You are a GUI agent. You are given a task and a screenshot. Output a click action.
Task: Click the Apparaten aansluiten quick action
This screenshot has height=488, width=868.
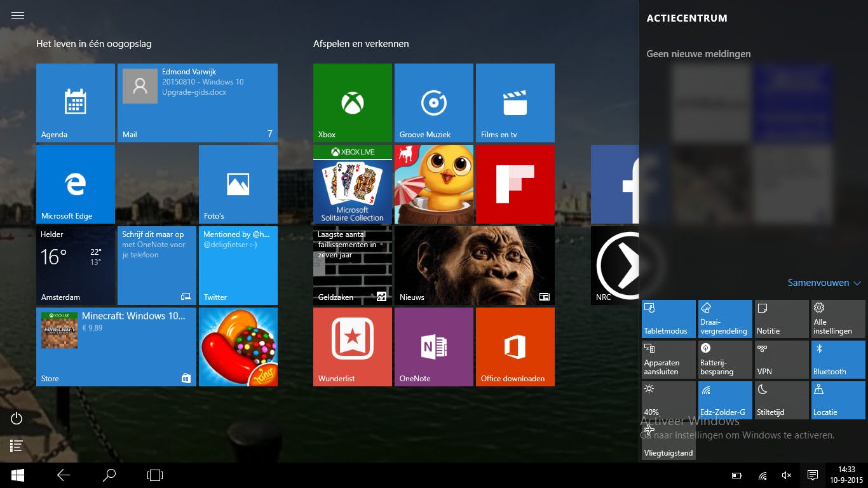668,360
